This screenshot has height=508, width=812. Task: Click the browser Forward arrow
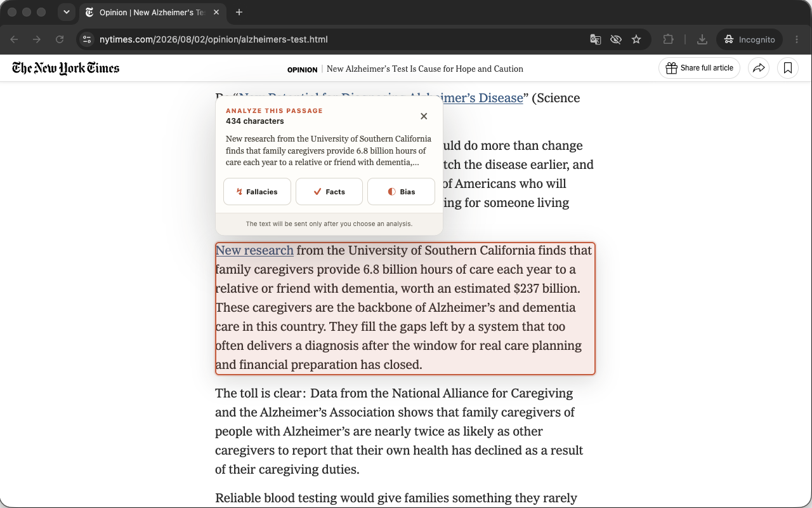37,39
